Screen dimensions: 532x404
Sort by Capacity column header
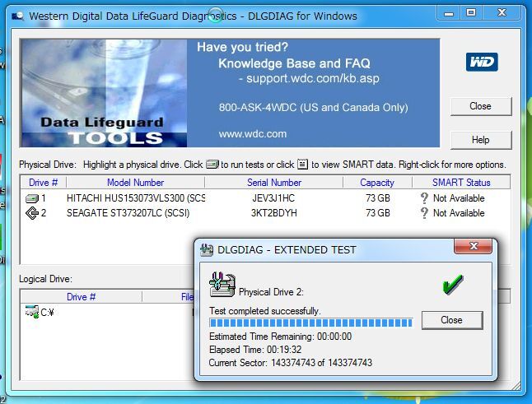pos(377,183)
